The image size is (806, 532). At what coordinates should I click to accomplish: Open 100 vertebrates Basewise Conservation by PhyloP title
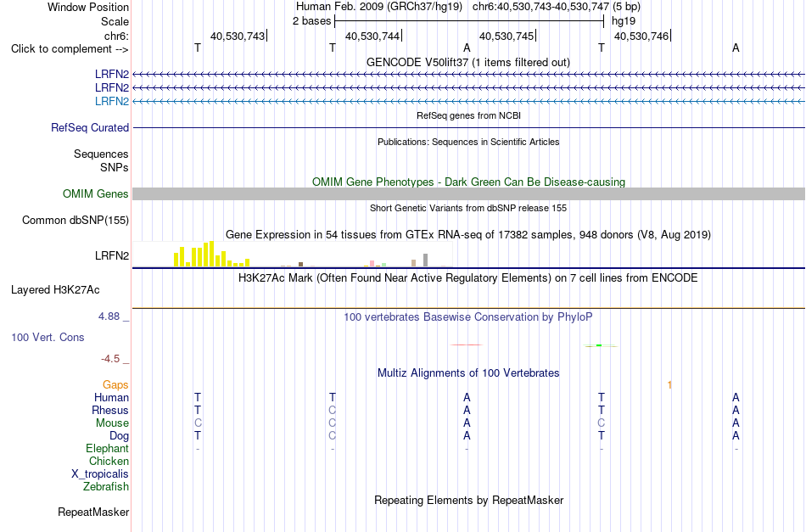click(x=467, y=317)
